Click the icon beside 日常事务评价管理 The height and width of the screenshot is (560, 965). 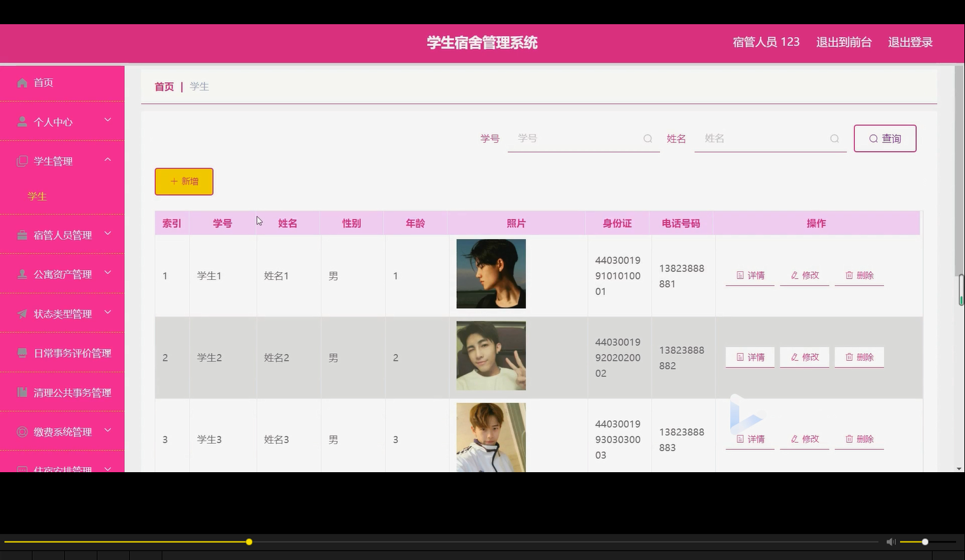pos(22,353)
